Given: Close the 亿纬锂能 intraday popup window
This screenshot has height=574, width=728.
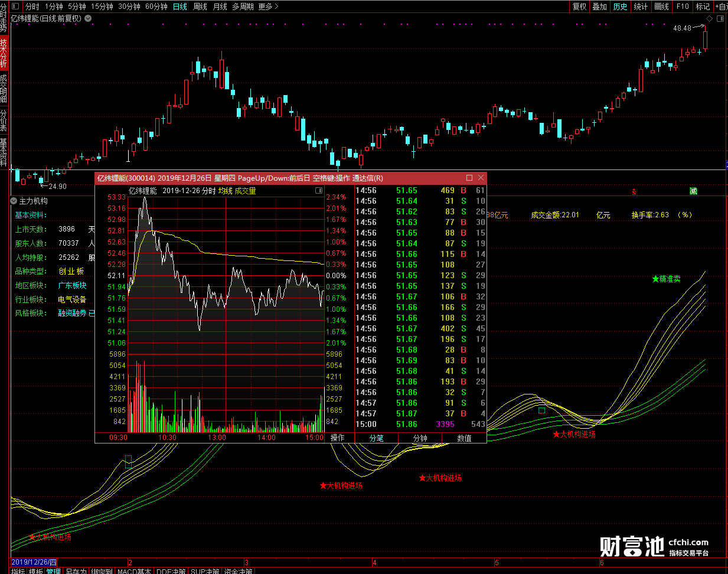Looking at the screenshot, I should (x=481, y=178).
